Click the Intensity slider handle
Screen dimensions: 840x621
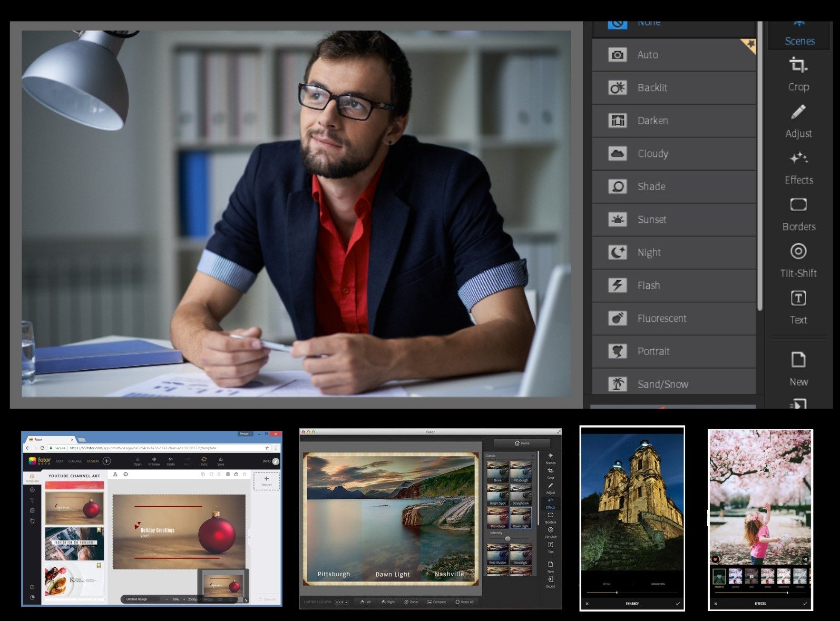click(507, 539)
